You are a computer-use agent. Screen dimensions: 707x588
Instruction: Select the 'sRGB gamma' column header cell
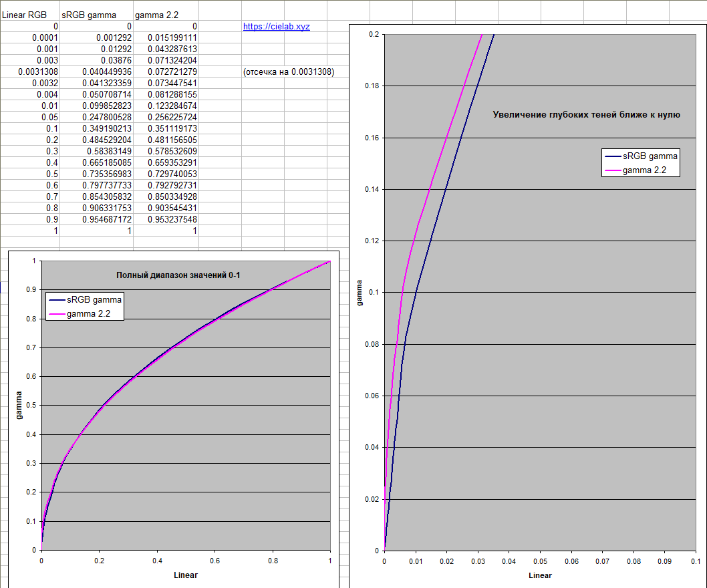(92, 15)
